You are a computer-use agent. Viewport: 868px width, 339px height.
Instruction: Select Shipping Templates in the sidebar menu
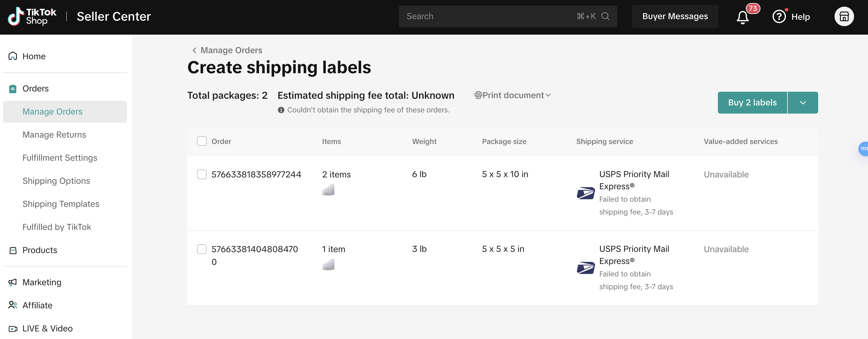(x=61, y=204)
